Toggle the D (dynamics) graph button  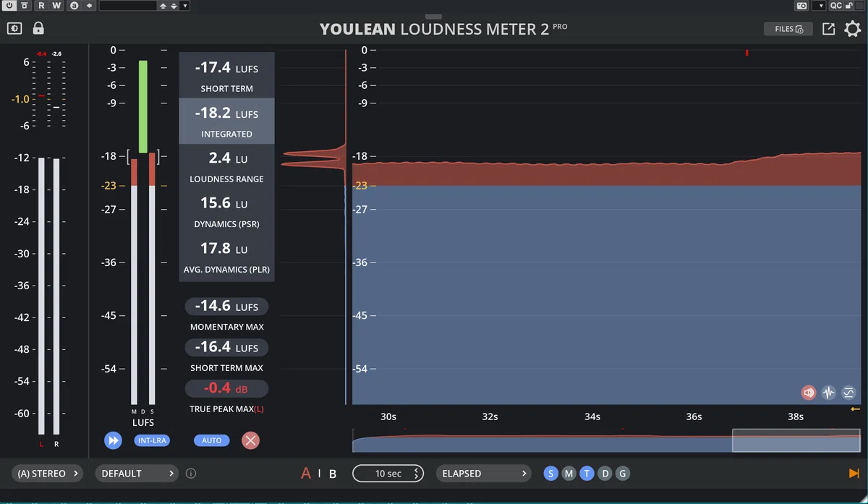tap(605, 474)
